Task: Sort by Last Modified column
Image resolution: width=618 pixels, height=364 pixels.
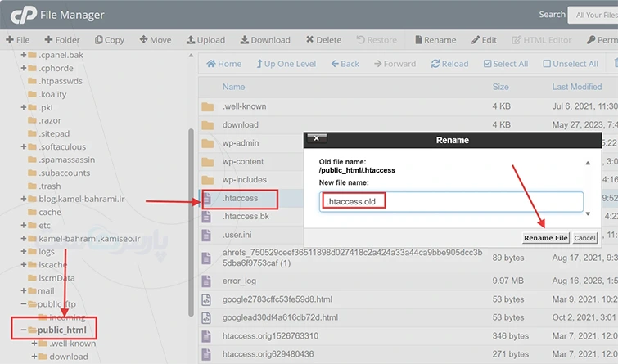Action: [577, 87]
